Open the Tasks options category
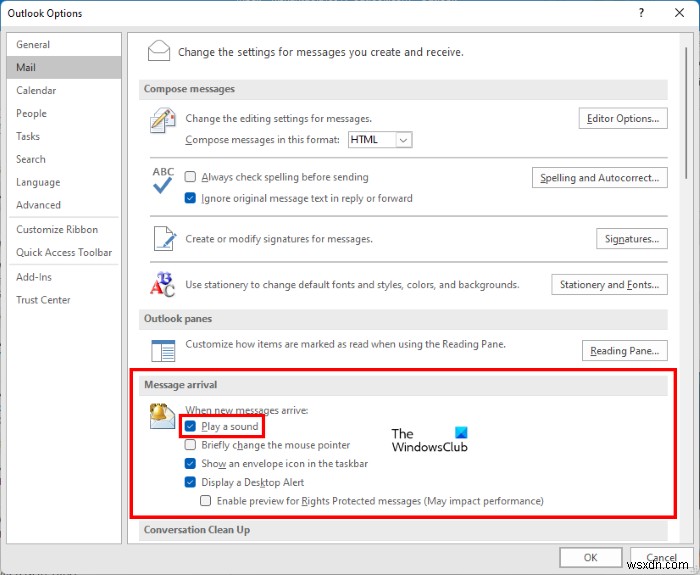The height and width of the screenshot is (575, 700). pos(64,136)
